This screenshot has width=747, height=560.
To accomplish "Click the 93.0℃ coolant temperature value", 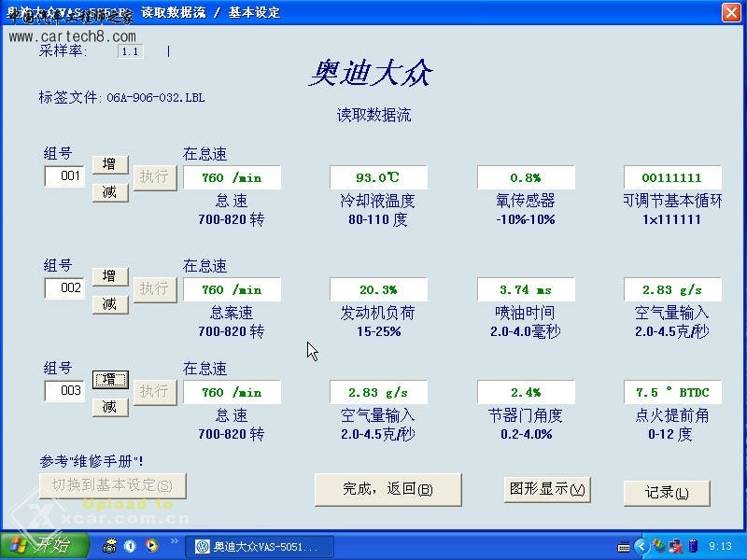I will tap(378, 177).
